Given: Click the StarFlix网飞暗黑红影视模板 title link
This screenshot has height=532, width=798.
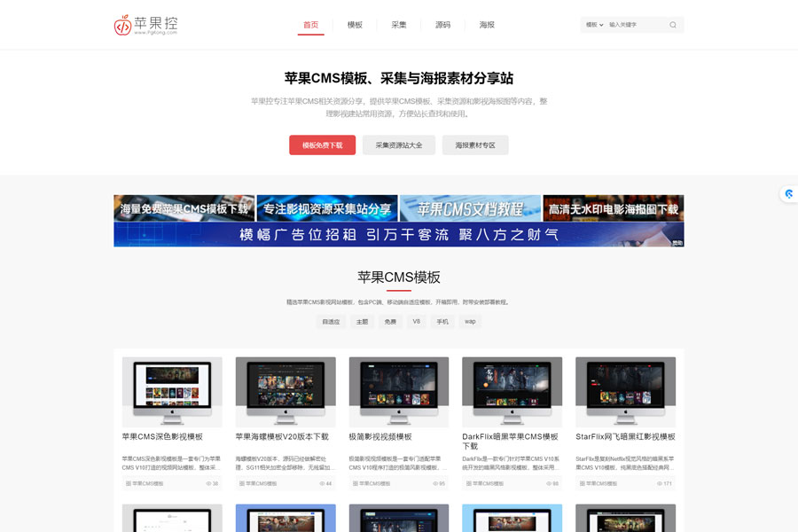Looking at the screenshot, I should pos(625,437).
